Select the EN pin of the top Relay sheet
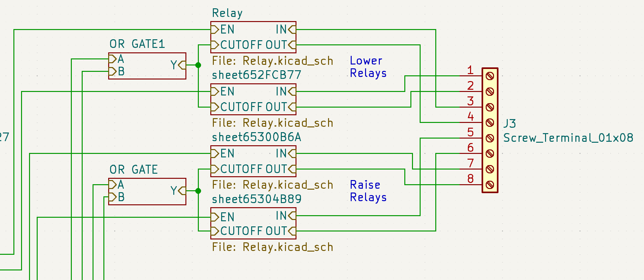 coord(223,29)
